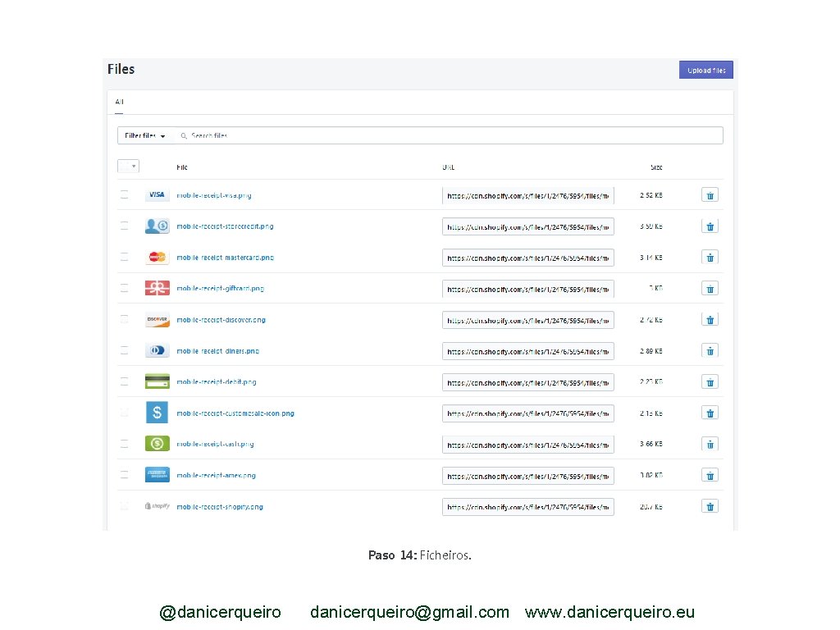Viewport: 840px width, 630px height.
Task: Delete mobile-receipt-customsale-icon.png with its trash icon
Action: pyautogui.click(x=710, y=413)
